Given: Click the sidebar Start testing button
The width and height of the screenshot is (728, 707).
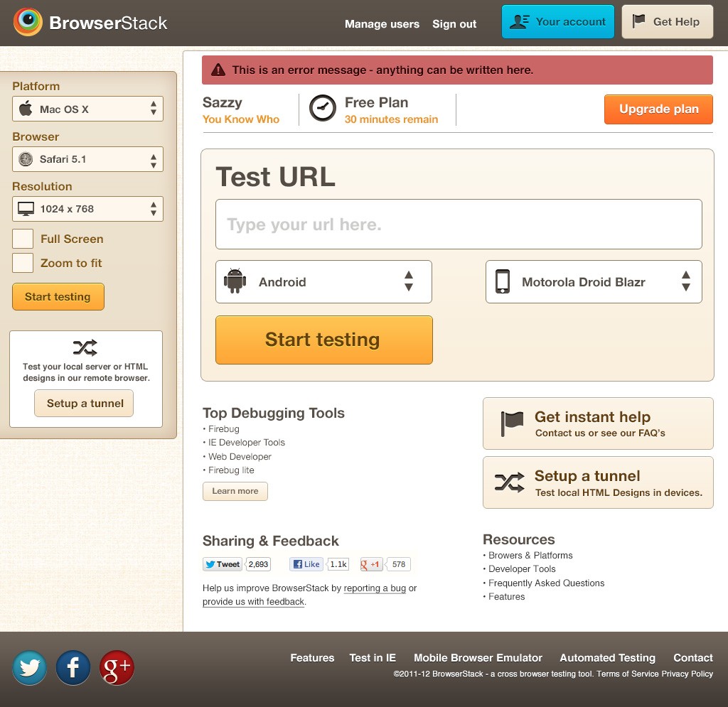Looking at the screenshot, I should pyautogui.click(x=58, y=296).
